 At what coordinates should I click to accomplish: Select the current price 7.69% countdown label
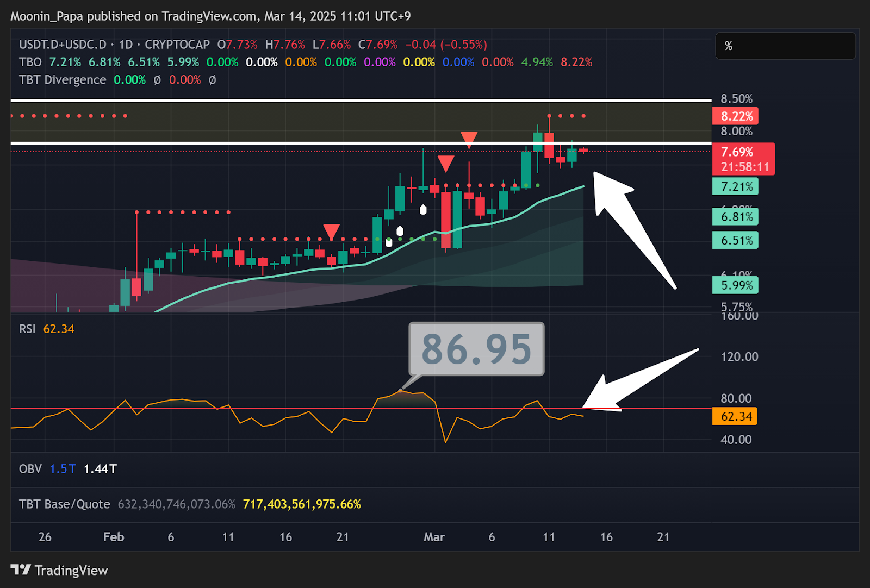point(743,159)
